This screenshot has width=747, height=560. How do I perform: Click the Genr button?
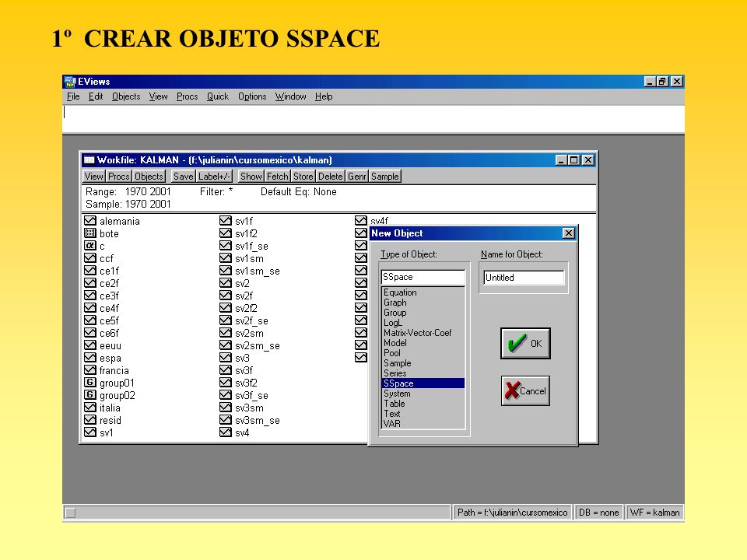pyautogui.click(x=357, y=177)
